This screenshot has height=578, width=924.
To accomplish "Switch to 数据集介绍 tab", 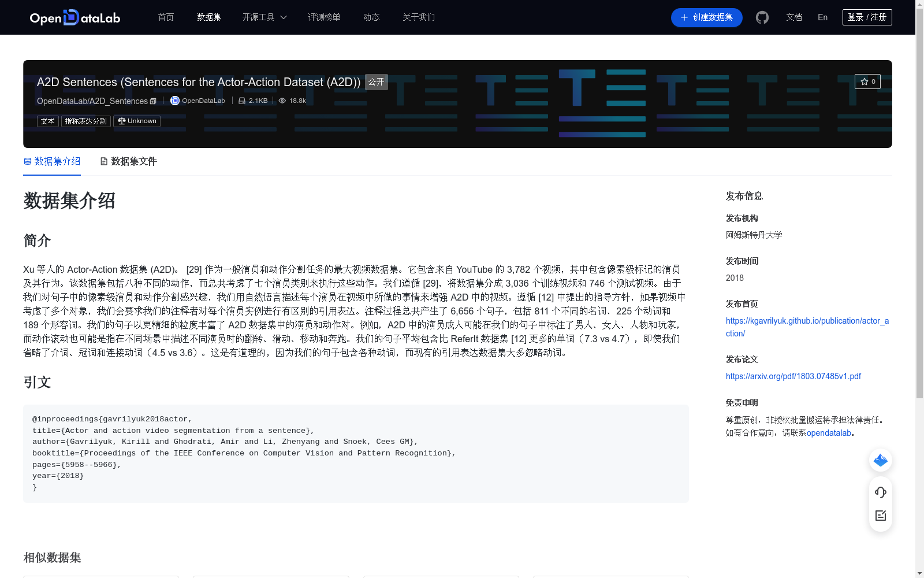I will pos(52,161).
